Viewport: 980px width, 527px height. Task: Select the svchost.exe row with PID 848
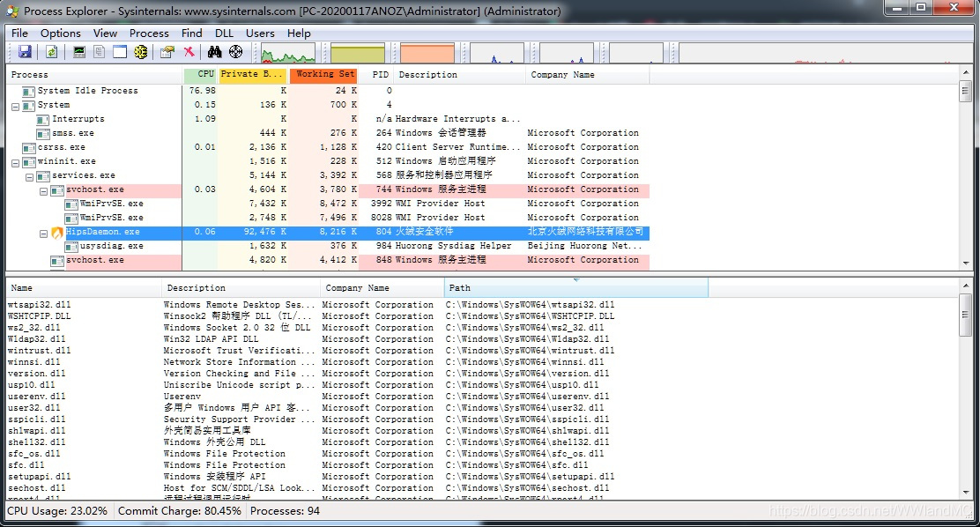(x=328, y=260)
